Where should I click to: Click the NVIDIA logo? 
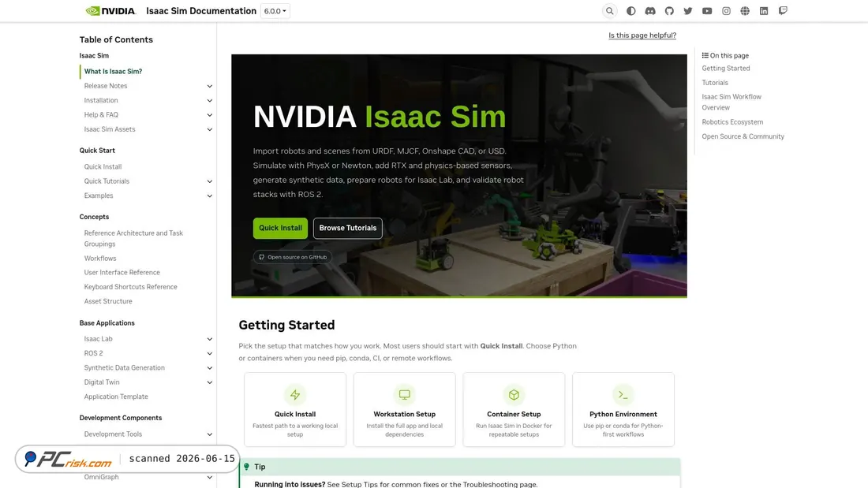(x=110, y=11)
